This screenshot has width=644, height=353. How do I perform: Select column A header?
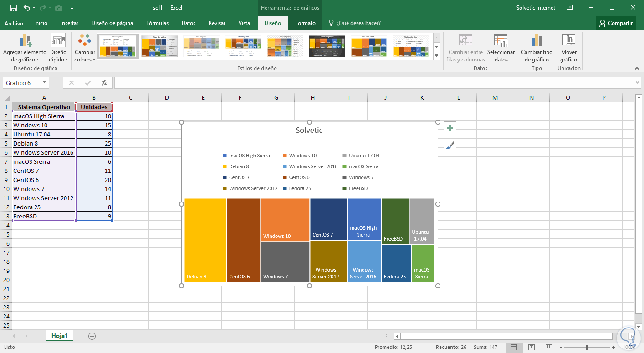tap(44, 98)
